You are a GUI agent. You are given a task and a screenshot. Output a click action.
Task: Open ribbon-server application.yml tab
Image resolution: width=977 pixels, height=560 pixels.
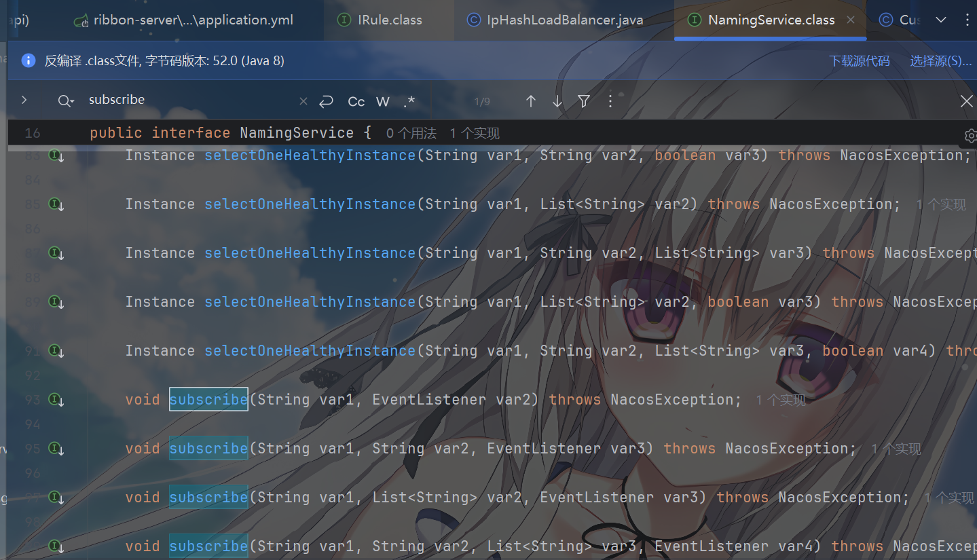184,20
